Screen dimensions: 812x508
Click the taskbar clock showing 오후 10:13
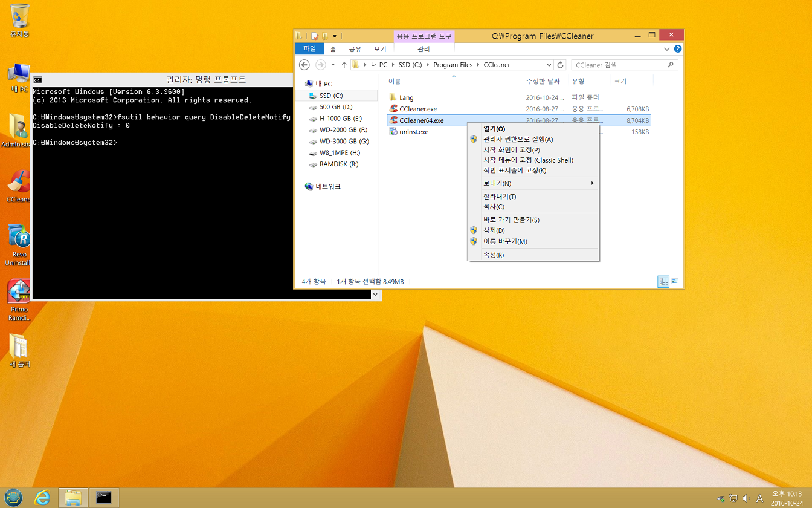click(787, 498)
